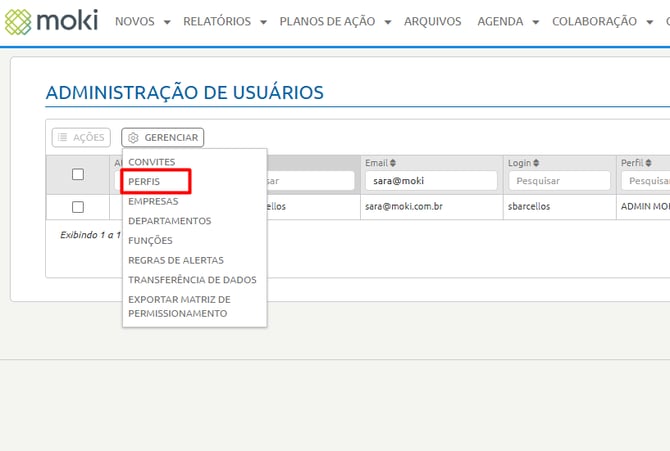Image resolution: width=670 pixels, height=451 pixels.
Task: Toggle the select-all checkbox in header
Action: pos(78,174)
